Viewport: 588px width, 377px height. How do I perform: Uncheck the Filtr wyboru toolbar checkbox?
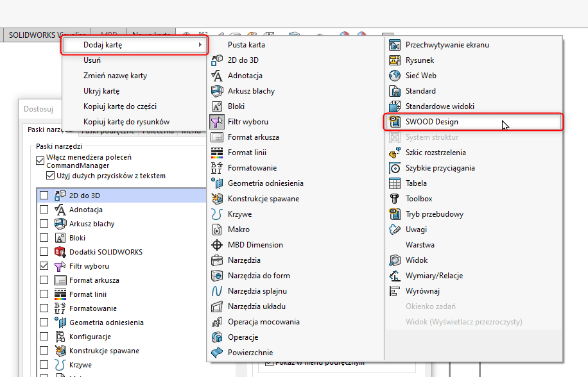44,266
